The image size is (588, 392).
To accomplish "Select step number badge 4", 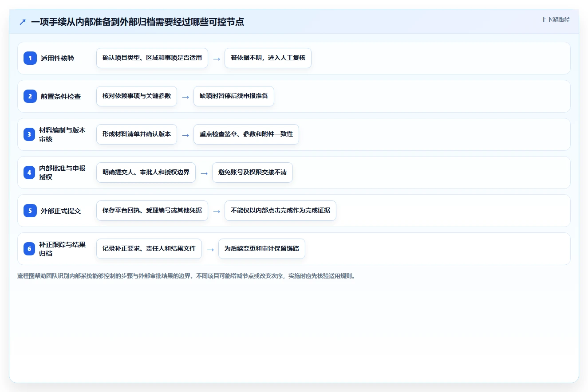I will point(29,172).
